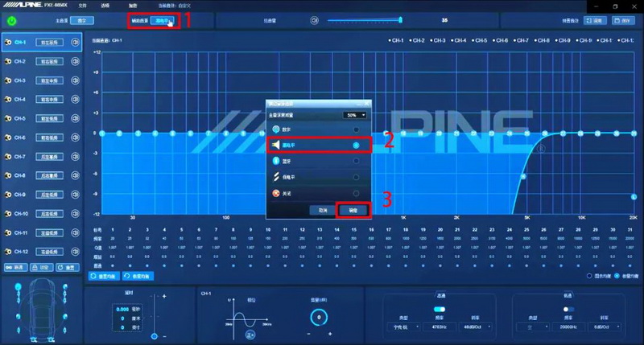Open the high-pass filter type dropdown

coord(403,327)
